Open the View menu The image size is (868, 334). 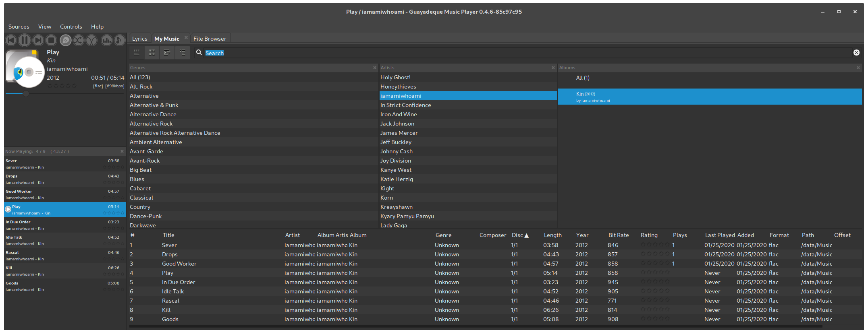pyautogui.click(x=45, y=27)
